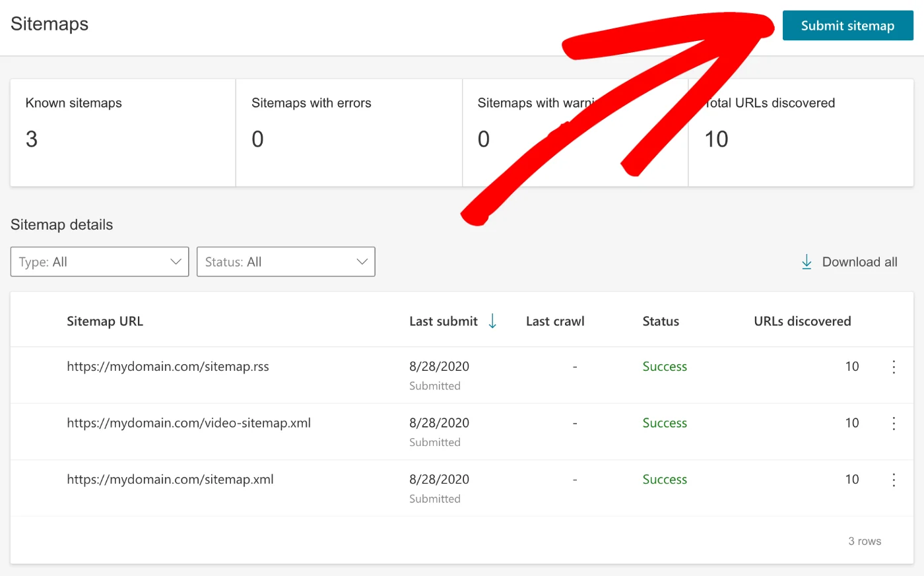The image size is (924, 576).
Task: Select the Total URLs discovered card
Action: [801, 132]
